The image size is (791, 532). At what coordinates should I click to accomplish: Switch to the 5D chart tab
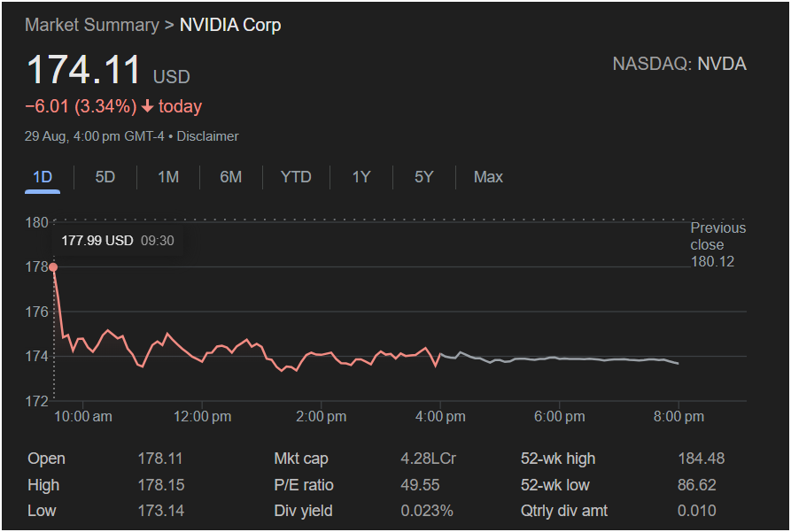point(105,177)
